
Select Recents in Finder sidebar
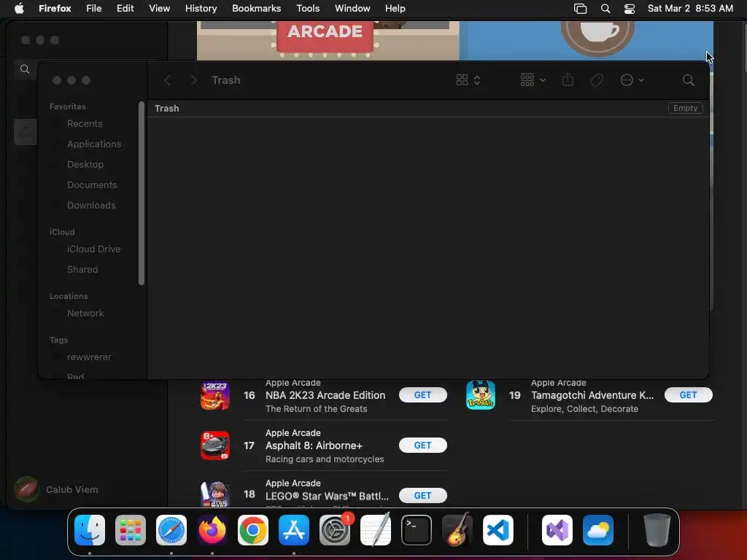click(x=85, y=124)
